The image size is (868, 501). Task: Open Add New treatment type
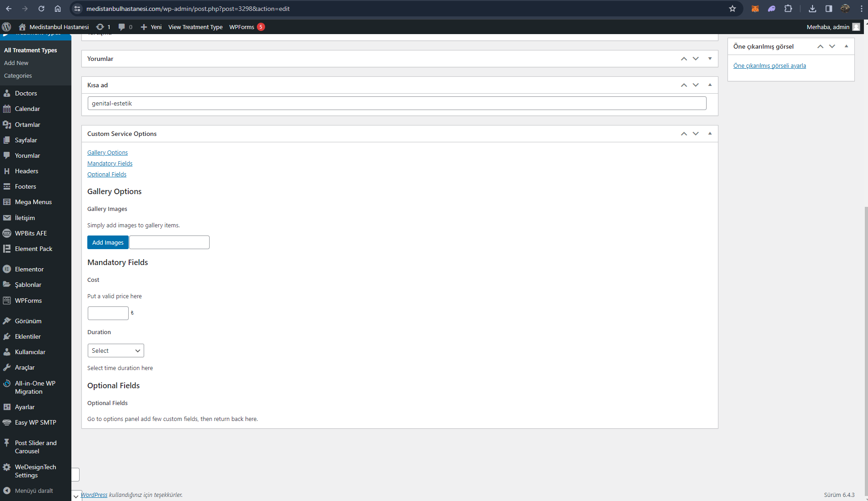tap(16, 63)
